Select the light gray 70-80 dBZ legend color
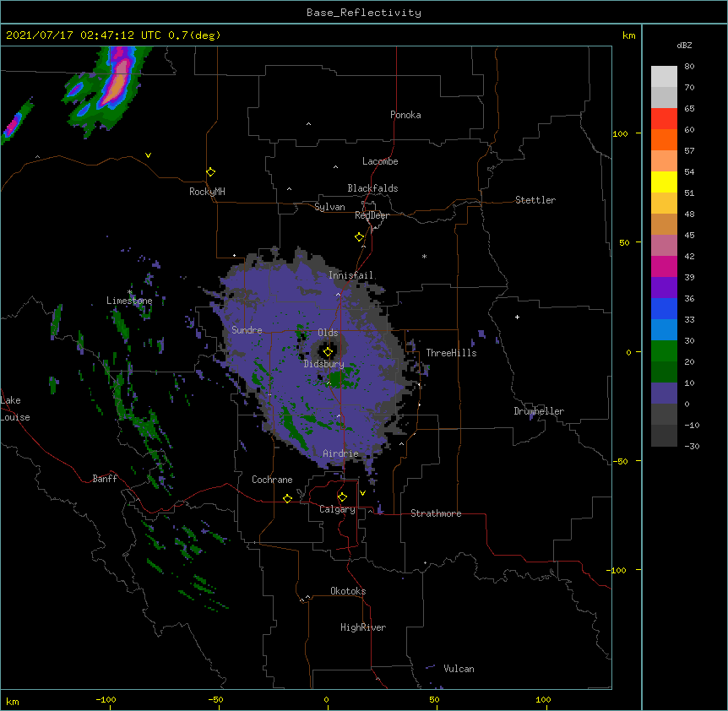728x711 pixels. [664, 77]
